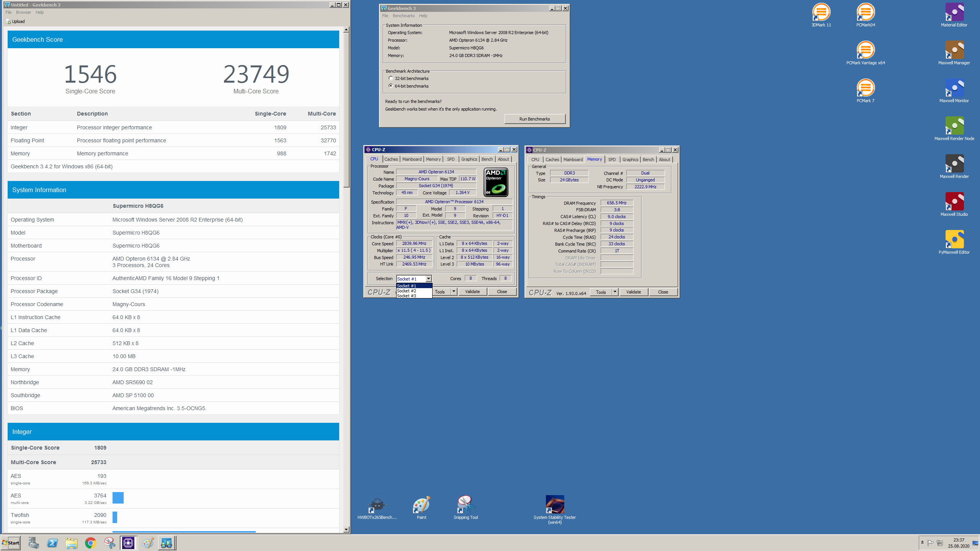Switch to Paint via taskbar icon
Screen dimensions: 980x551
click(147, 543)
